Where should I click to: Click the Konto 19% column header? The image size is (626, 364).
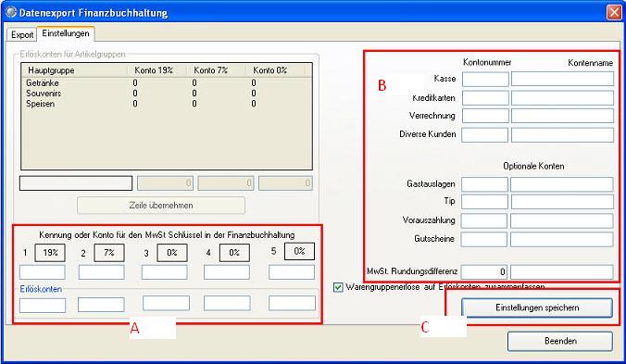pos(156,70)
